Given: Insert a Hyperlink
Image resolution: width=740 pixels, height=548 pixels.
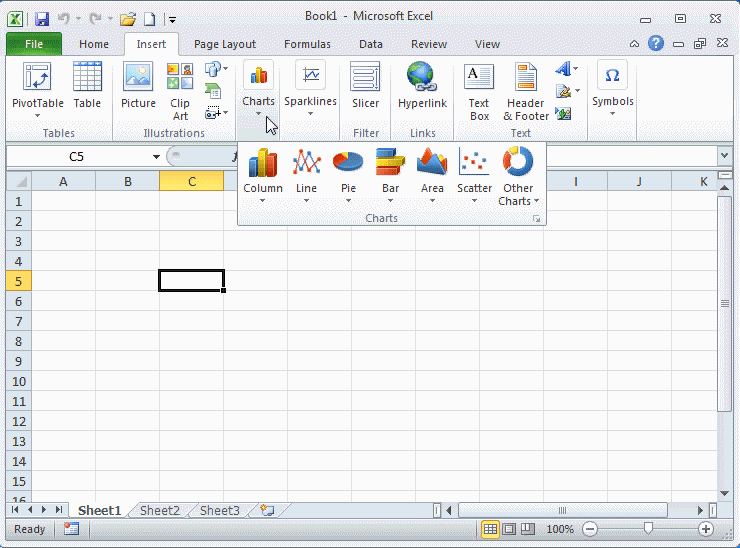Looking at the screenshot, I should 422,87.
